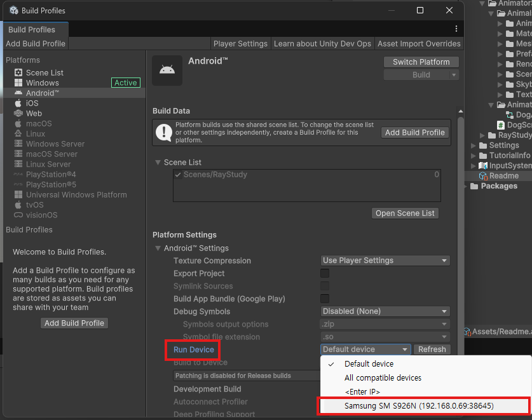Open the Run Device dropdown

click(365, 349)
